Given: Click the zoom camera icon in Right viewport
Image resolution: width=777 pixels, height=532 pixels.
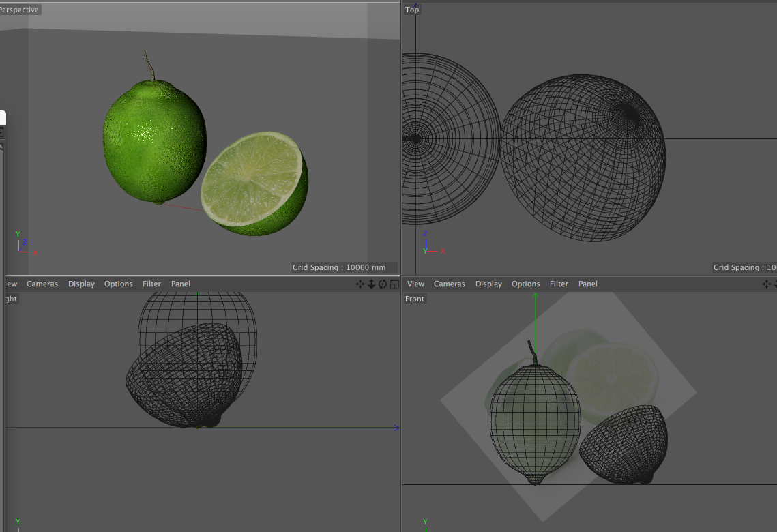Looking at the screenshot, I should coord(371,284).
